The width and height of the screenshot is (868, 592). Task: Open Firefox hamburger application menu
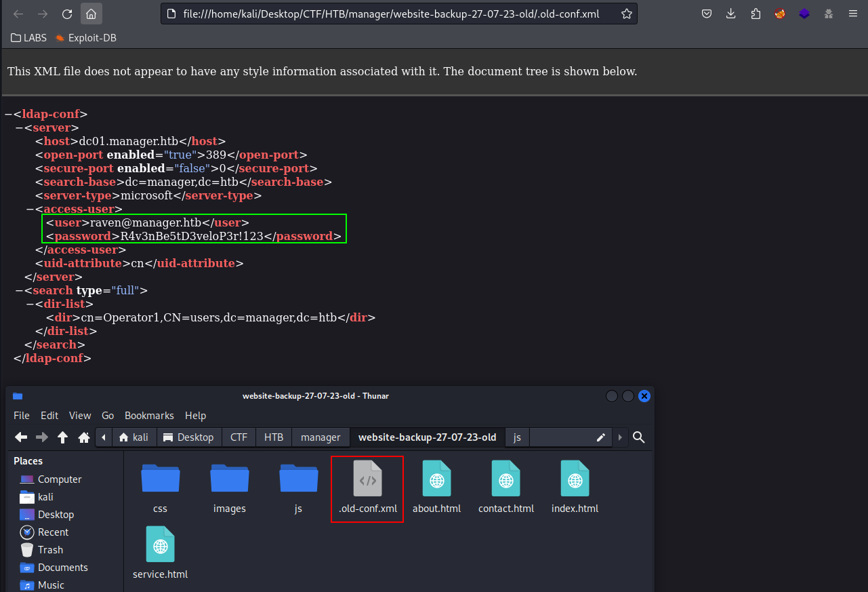[853, 14]
